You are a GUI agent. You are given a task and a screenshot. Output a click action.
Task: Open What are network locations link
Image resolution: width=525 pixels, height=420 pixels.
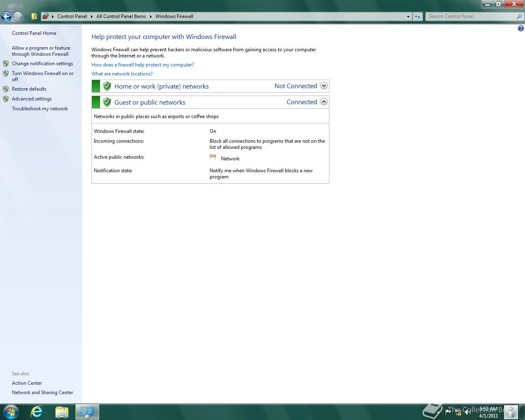(122, 74)
